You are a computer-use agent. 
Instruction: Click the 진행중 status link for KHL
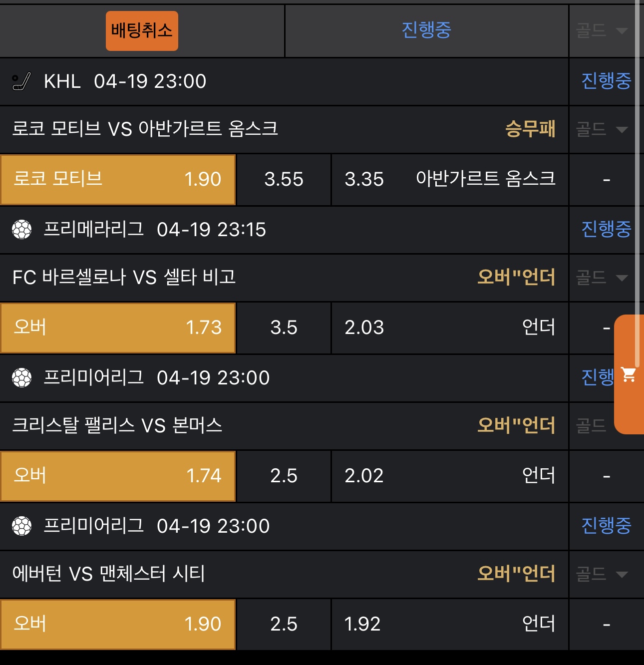point(606,81)
